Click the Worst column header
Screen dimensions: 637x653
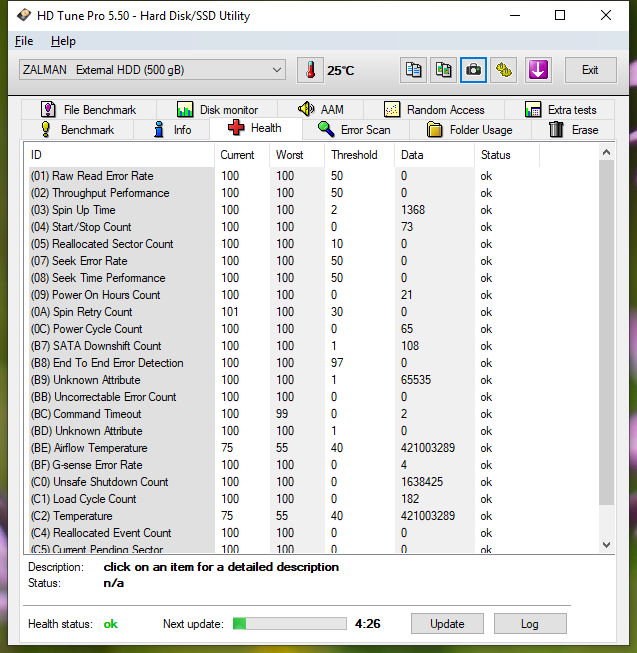pyautogui.click(x=297, y=155)
